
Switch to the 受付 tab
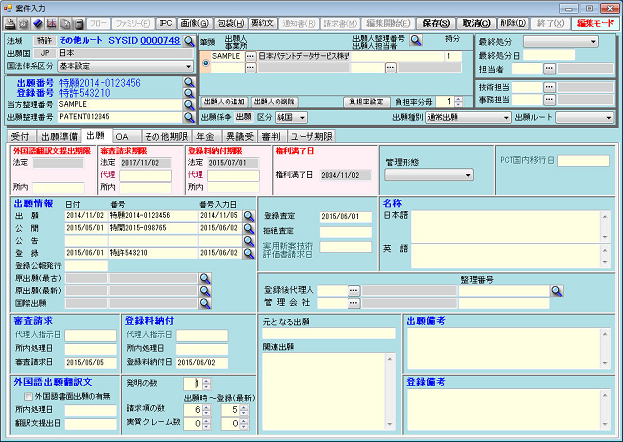21,136
